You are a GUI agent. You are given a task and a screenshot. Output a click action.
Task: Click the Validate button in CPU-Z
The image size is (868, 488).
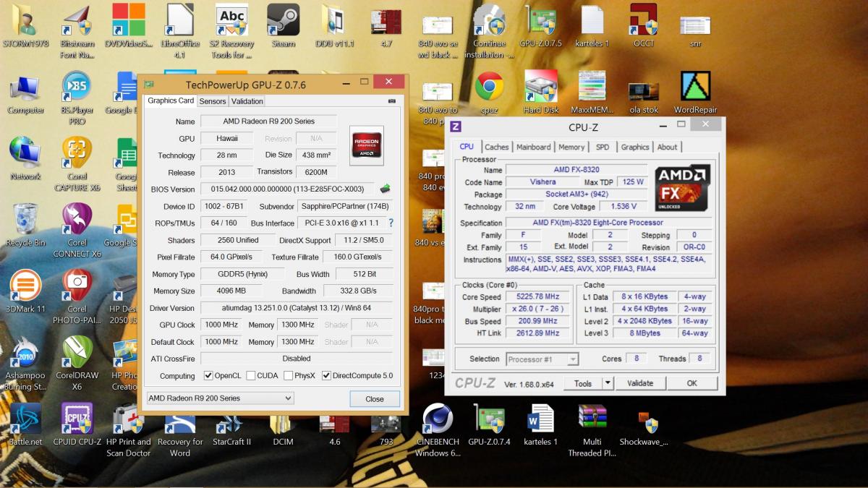pyautogui.click(x=640, y=383)
